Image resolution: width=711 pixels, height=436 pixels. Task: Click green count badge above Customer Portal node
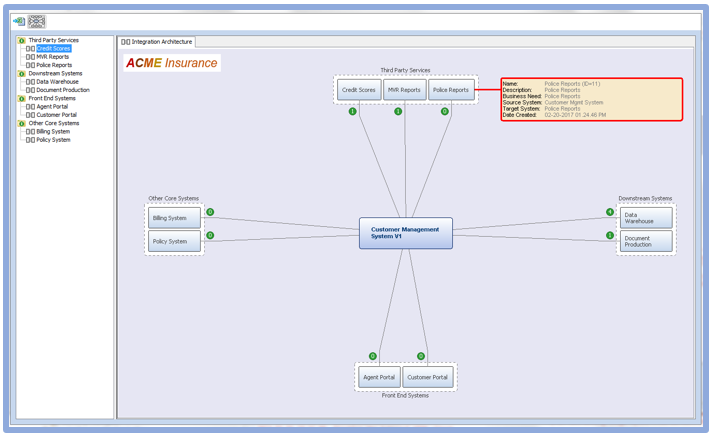(421, 356)
